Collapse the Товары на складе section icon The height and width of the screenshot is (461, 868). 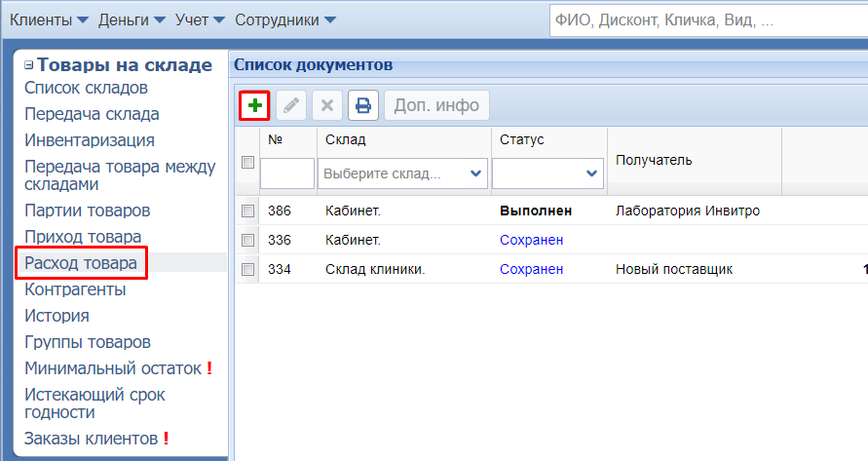pos(29,66)
